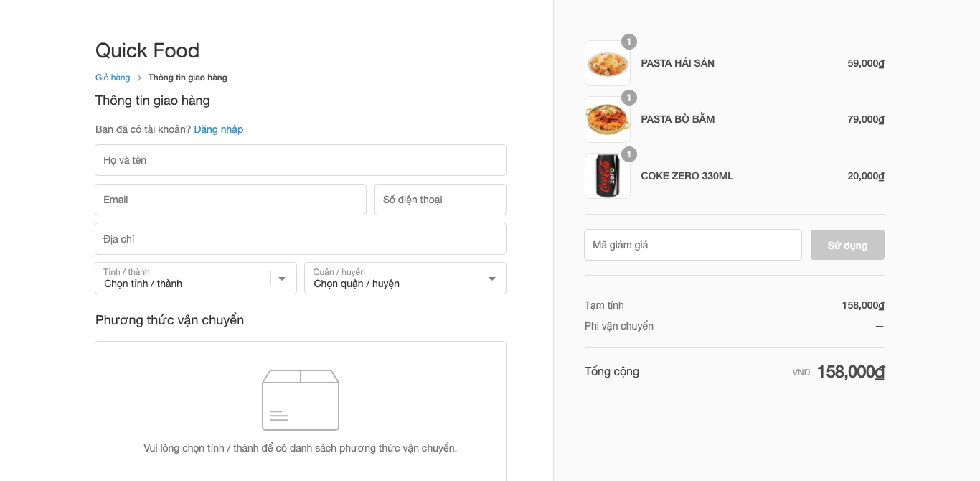
Task: Click quantity badge on Pasta Hải Sản
Action: (629, 42)
